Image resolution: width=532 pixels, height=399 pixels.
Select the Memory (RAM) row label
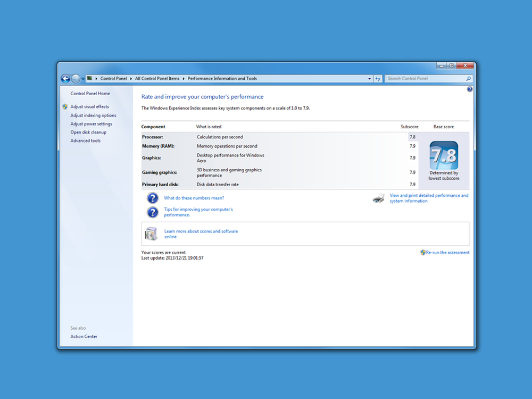coord(158,146)
